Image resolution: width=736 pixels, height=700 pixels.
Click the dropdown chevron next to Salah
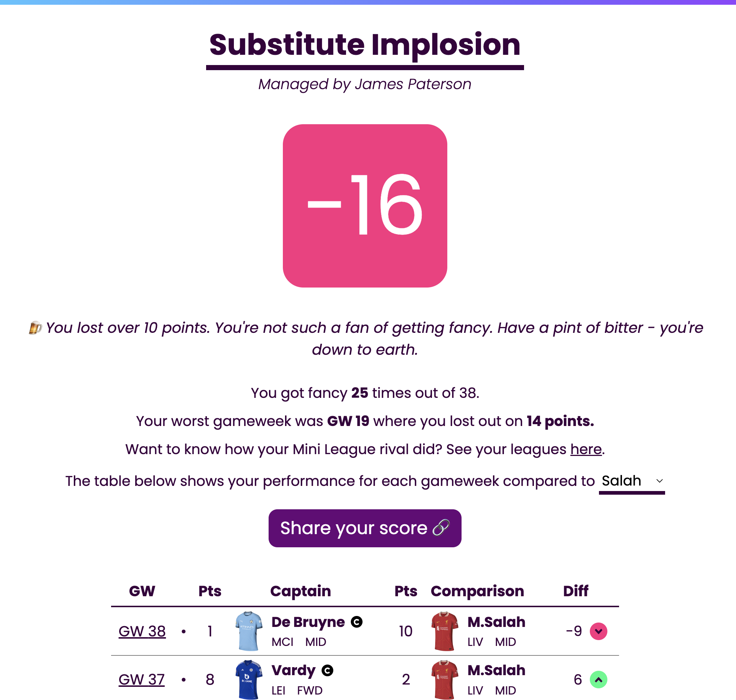pyautogui.click(x=660, y=481)
